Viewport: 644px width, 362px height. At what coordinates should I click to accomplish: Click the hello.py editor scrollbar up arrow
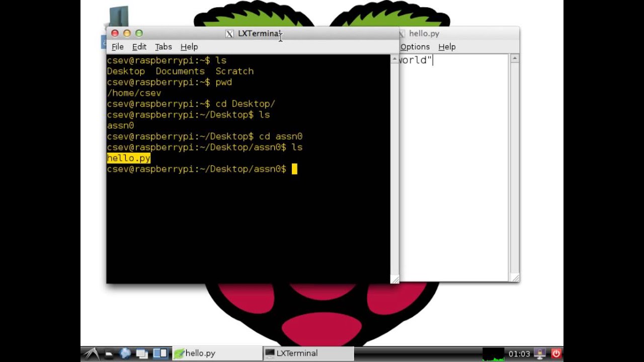point(515,59)
